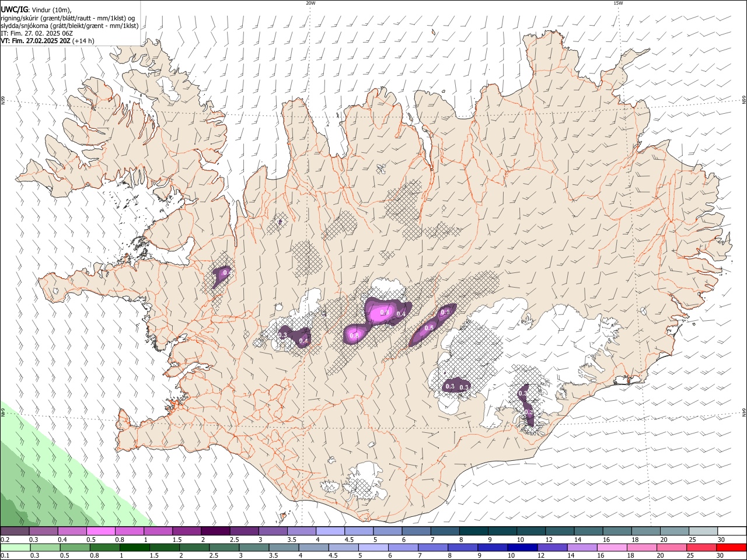Screen dimensions: 747x560
Task: Click the palest green swatch above 0.1 in lower legend
Action: pos(16,547)
